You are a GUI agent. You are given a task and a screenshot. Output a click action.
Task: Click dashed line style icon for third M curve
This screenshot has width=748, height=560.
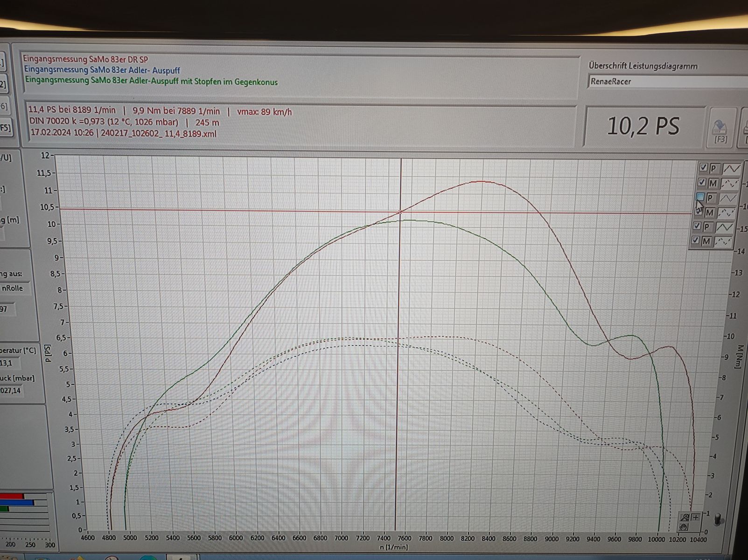[x=723, y=242]
